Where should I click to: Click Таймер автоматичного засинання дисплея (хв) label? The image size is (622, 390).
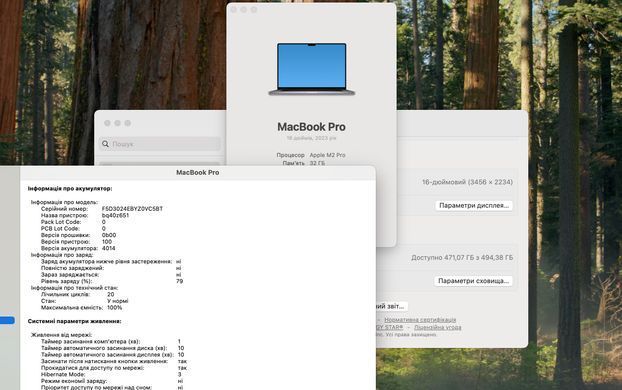[x=108, y=355]
